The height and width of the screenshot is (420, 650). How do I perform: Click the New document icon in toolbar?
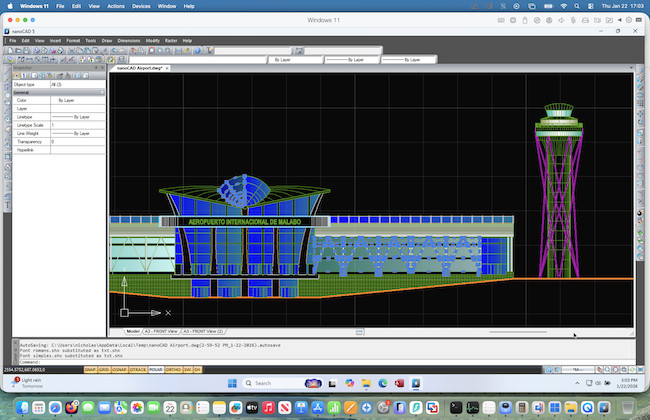coord(12,50)
